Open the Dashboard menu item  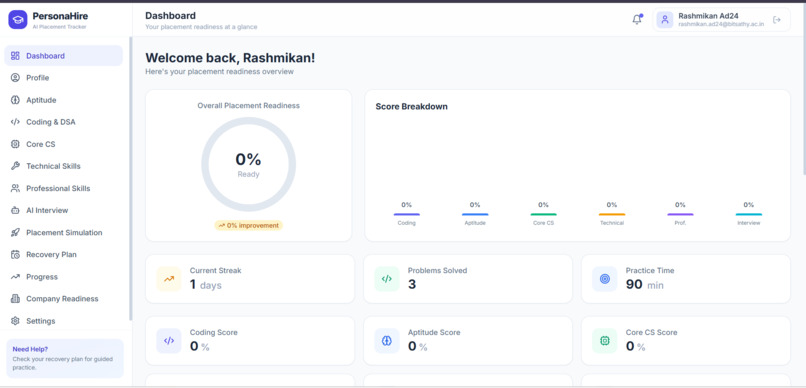(x=63, y=56)
